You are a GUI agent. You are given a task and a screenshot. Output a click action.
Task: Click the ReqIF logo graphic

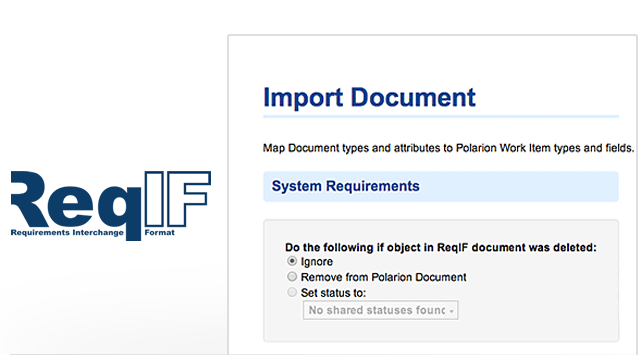[x=111, y=205]
